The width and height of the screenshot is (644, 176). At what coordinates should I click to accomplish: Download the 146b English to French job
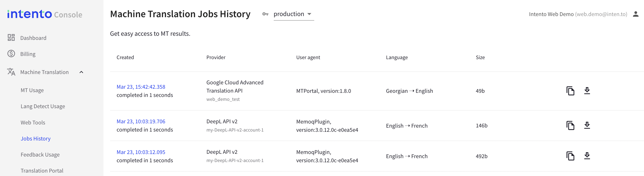click(x=587, y=125)
